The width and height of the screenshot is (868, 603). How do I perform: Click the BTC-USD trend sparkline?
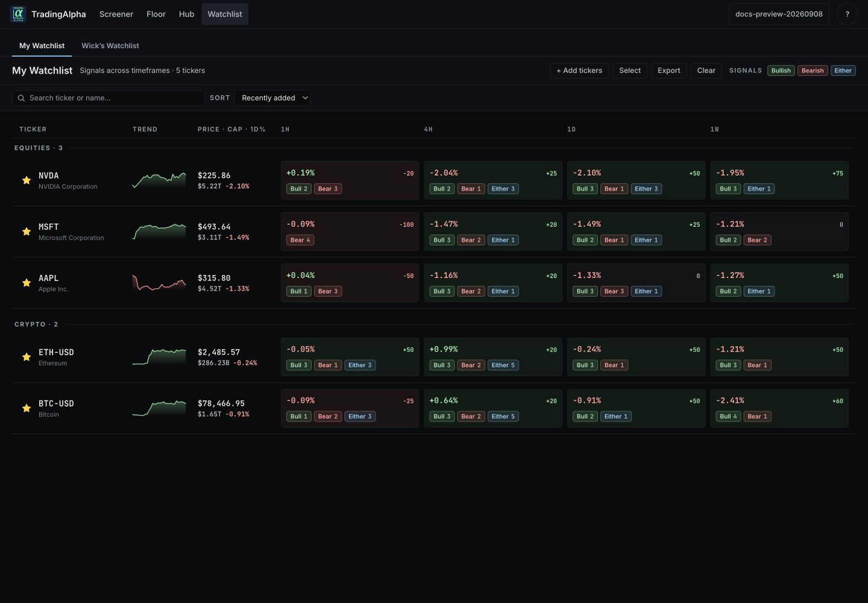[159, 408]
